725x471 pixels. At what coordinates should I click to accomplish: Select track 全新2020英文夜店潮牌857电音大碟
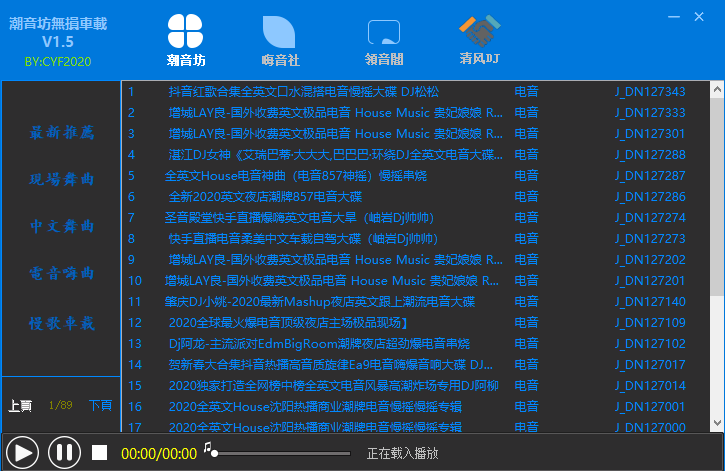click(265, 197)
